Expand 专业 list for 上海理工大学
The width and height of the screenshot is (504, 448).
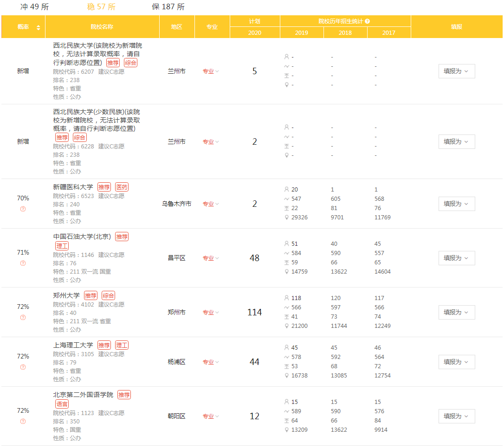(211, 362)
